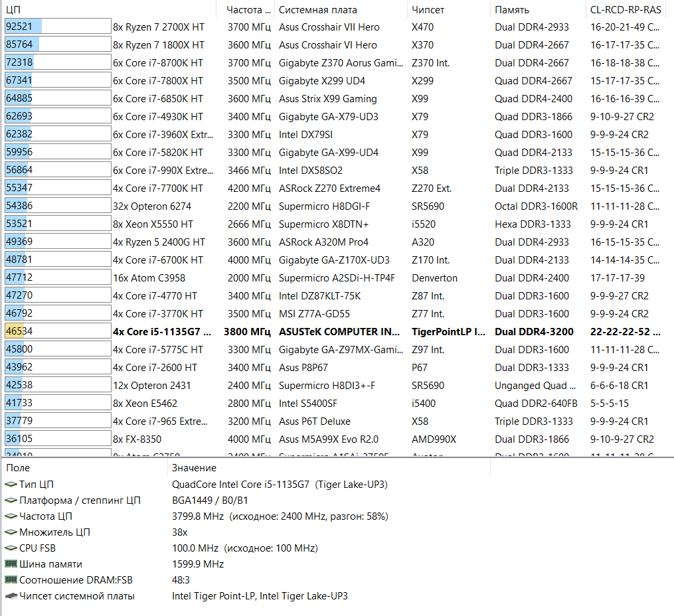Click the X470 chipset cell

pos(422,27)
